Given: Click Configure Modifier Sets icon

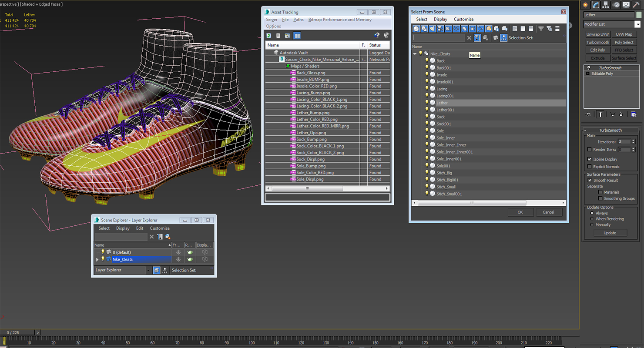Looking at the screenshot, I should (x=634, y=114).
